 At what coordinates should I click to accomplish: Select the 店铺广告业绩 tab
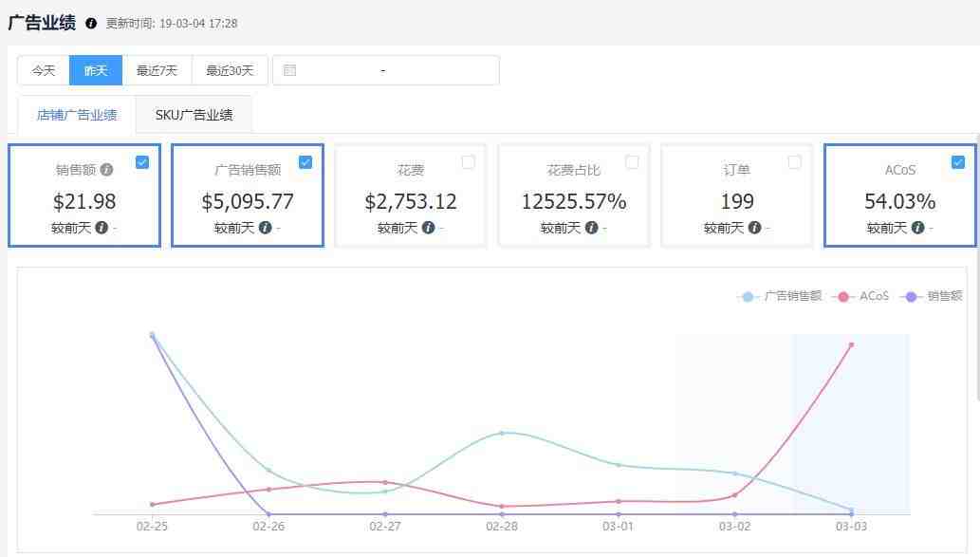77,115
